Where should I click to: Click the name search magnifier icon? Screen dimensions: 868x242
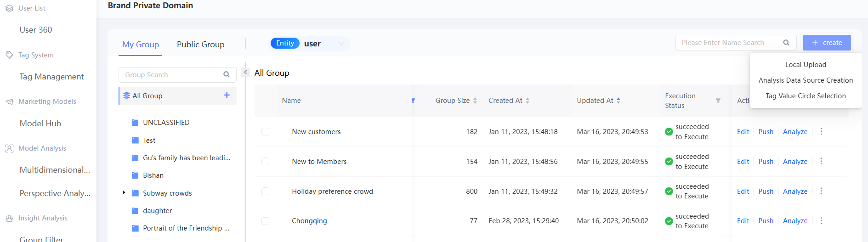click(786, 43)
